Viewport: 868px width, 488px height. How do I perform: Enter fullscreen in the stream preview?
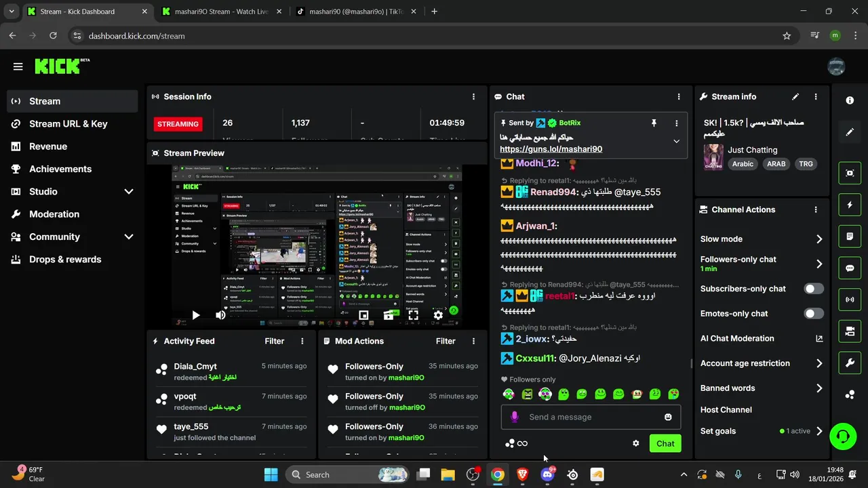[x=413, y=315]
